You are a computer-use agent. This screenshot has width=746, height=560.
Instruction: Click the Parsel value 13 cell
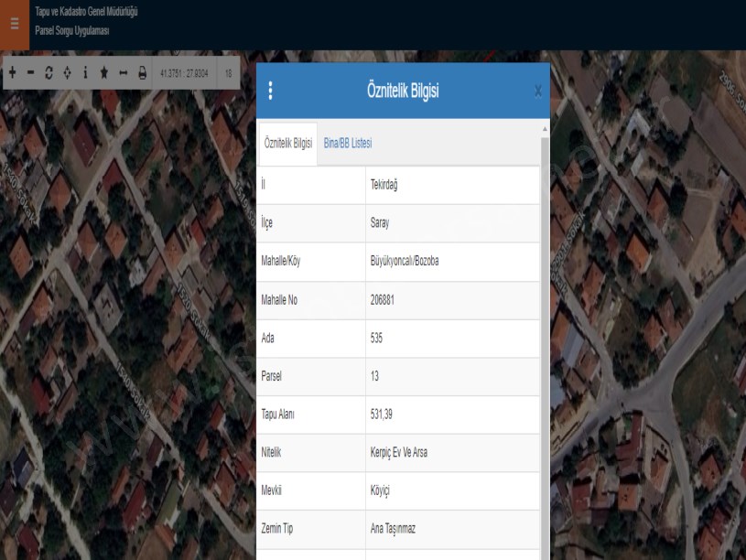click(x=452, y=377)
